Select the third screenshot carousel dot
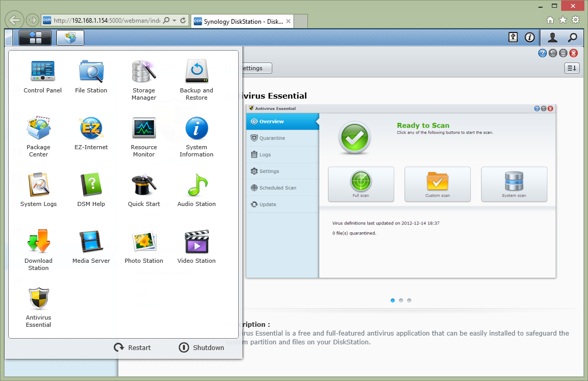Image resolution: width=588 pixels, height=381 pixels. tap(409, 300)
